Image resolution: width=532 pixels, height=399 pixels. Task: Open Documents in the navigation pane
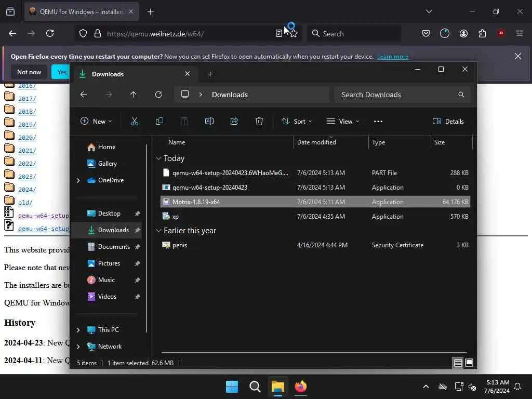click(114, 247)
